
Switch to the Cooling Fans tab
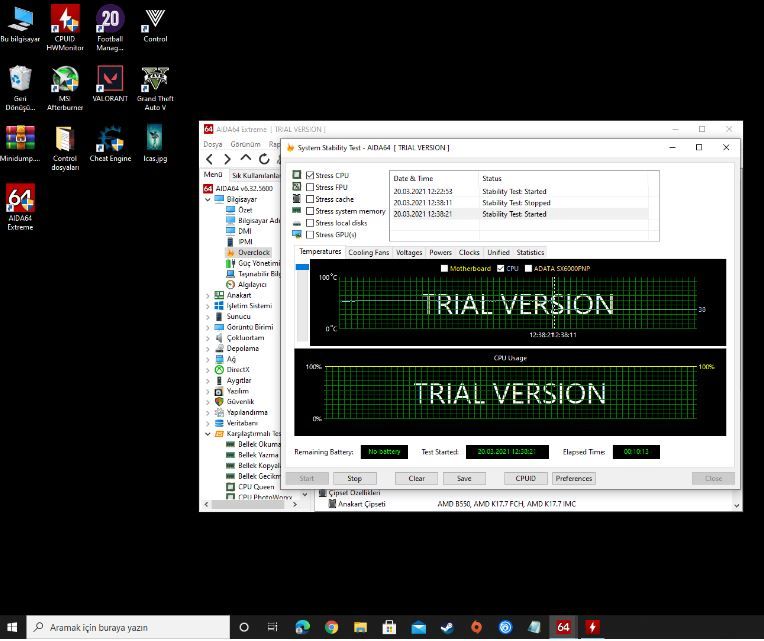pos(368,253)
